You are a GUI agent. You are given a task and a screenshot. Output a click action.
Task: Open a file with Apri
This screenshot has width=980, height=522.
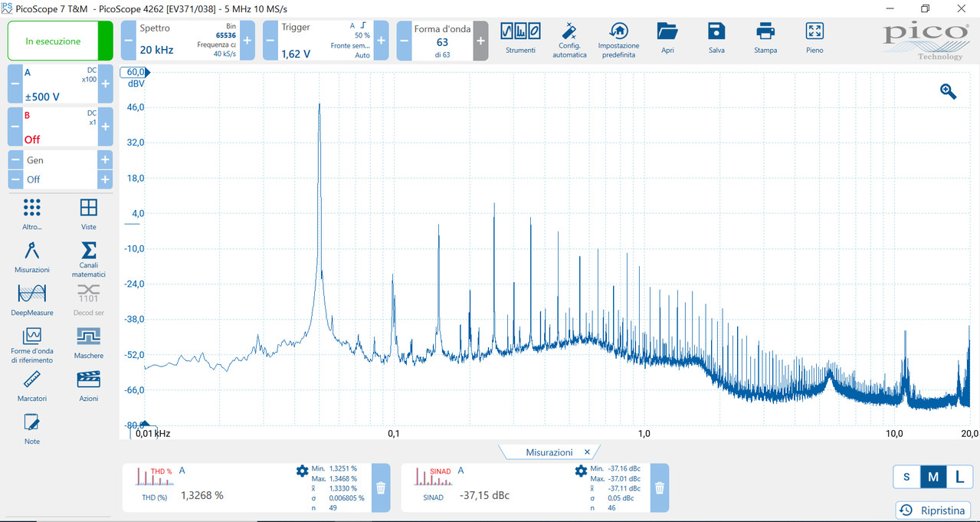pos(667,38)
